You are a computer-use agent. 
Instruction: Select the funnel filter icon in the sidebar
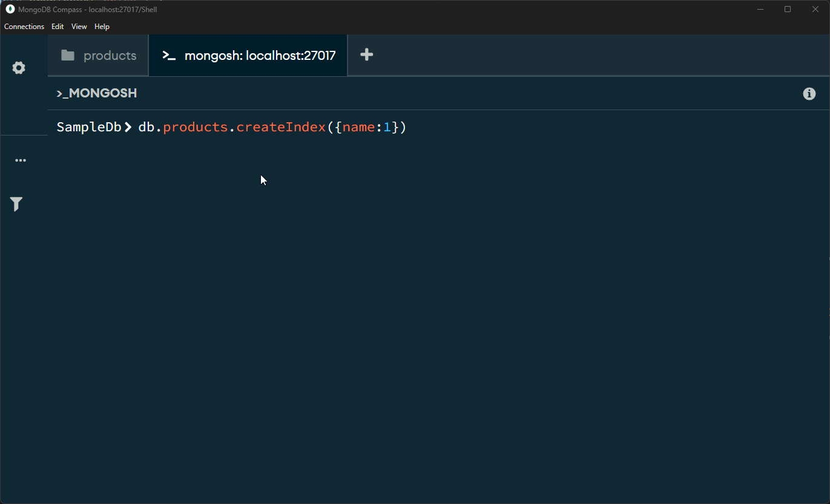coord(17,205)
